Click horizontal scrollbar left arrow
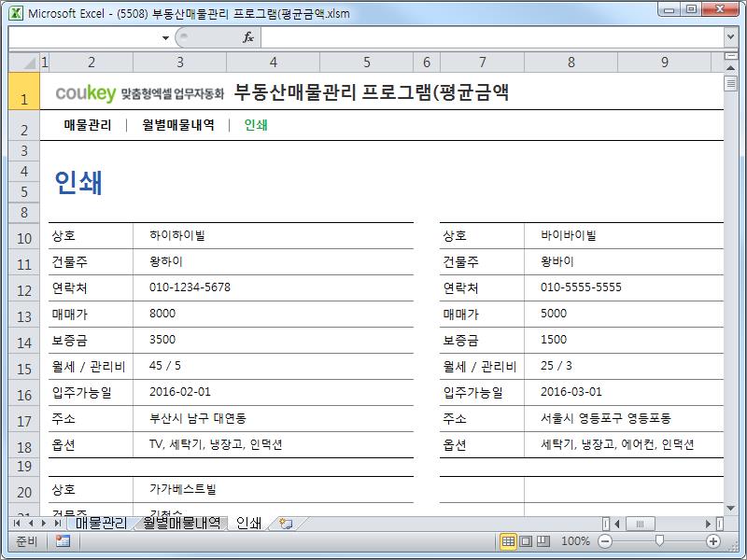The width and height of the screenshot is (747, 560). 617,524
